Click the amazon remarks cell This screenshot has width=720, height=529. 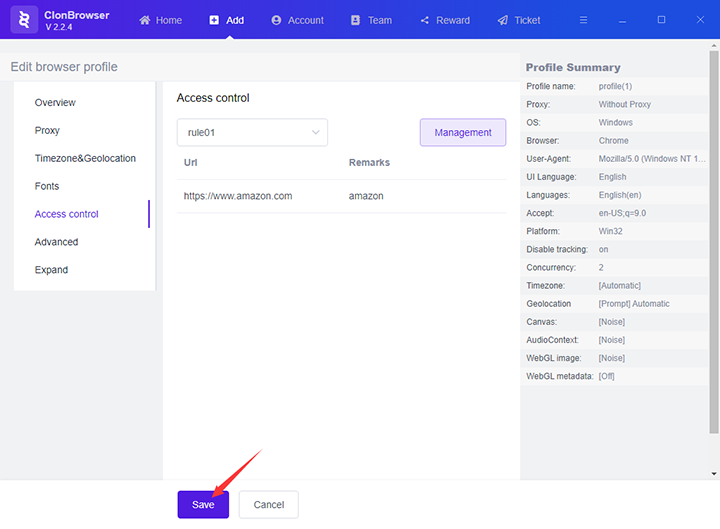point(366,196)
